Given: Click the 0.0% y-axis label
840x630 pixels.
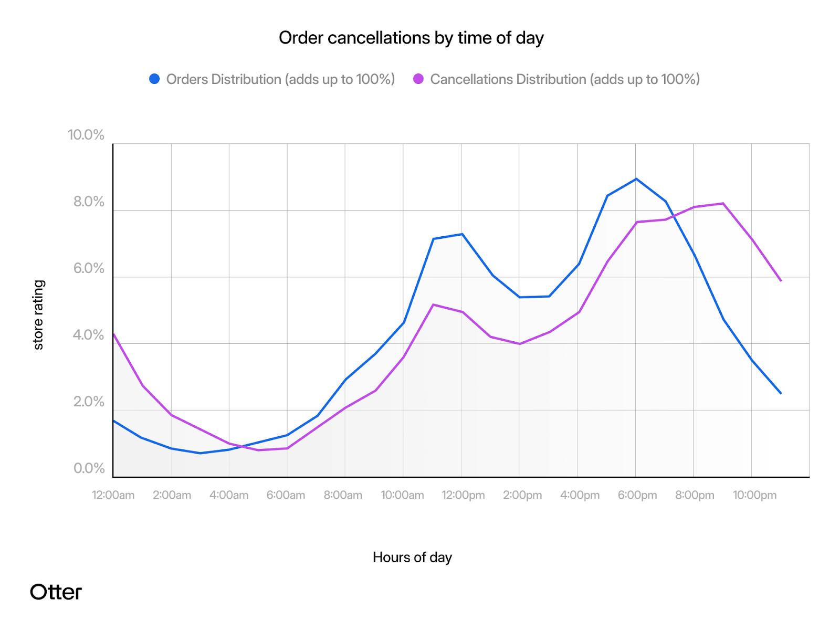Looking at the screenshot, I should (x=89, y=468).
